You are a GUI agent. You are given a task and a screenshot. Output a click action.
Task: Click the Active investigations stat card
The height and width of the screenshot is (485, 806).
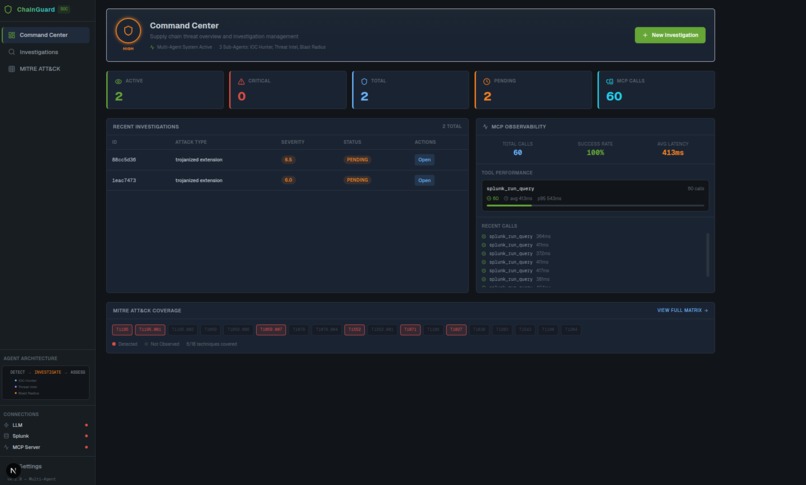pos(165,90)
